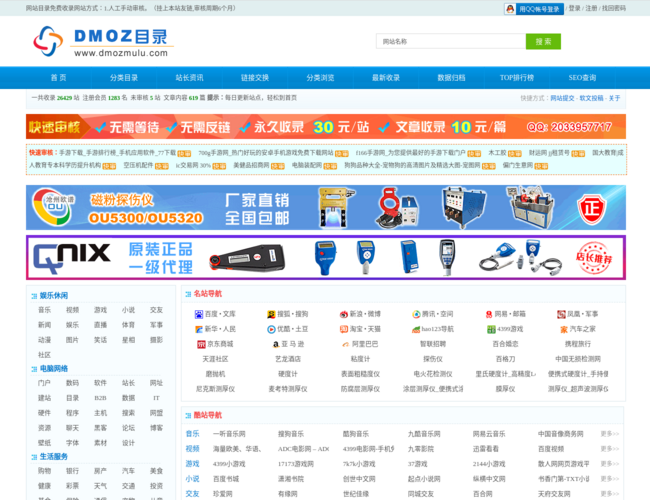650x500 pixels.
Task: Open 4399游戏 icon link
Action: tap(491, 329)
